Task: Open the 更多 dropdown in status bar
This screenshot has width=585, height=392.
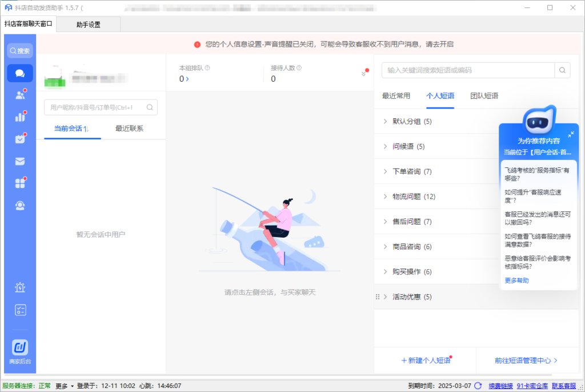Action: pyautogui.click(x=65, y=386)
